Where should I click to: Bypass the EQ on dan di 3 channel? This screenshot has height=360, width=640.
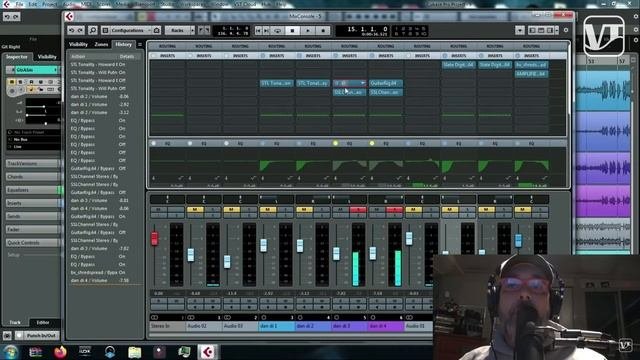point(336,144)
